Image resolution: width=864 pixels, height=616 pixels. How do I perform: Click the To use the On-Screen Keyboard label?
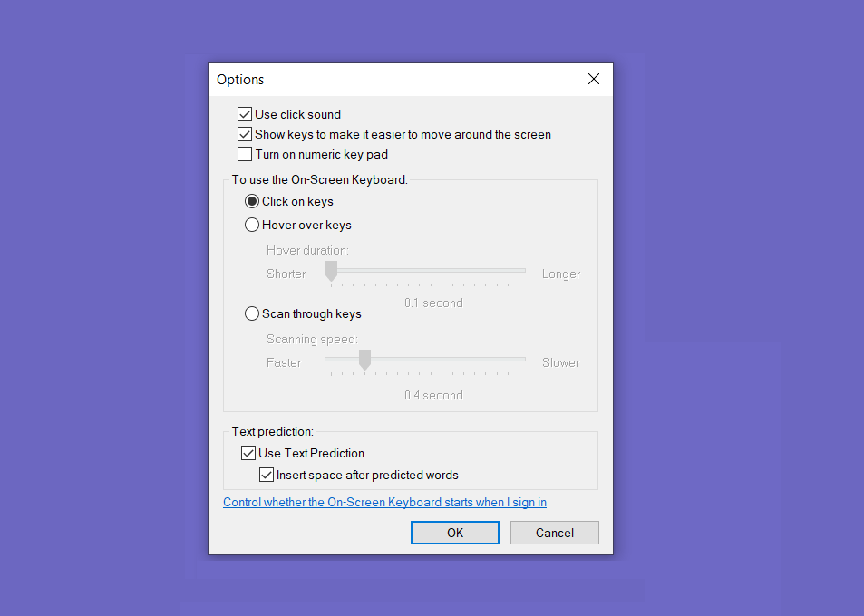pyautogui.click(x=320, y=180)
